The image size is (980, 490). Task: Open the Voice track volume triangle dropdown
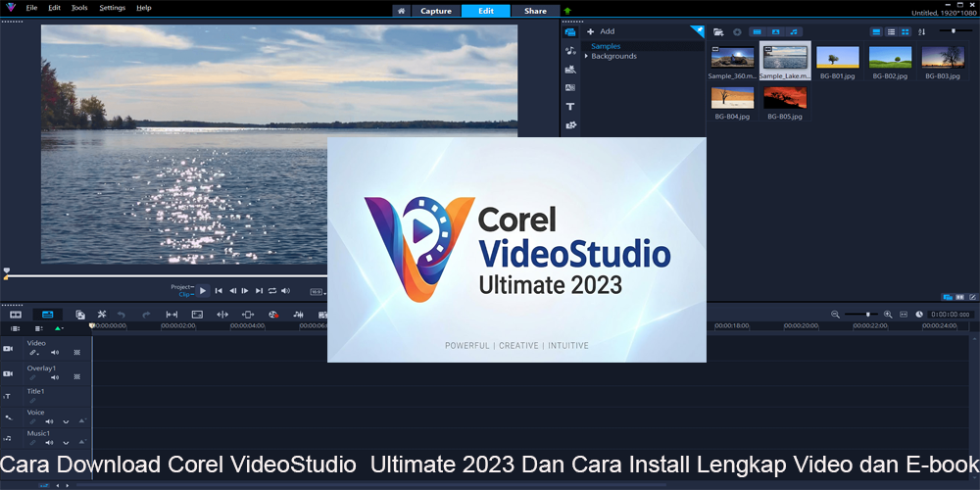82,421
